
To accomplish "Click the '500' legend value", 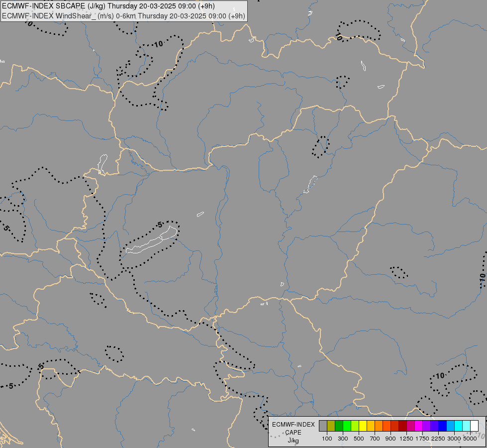I will tap(359, 439).
